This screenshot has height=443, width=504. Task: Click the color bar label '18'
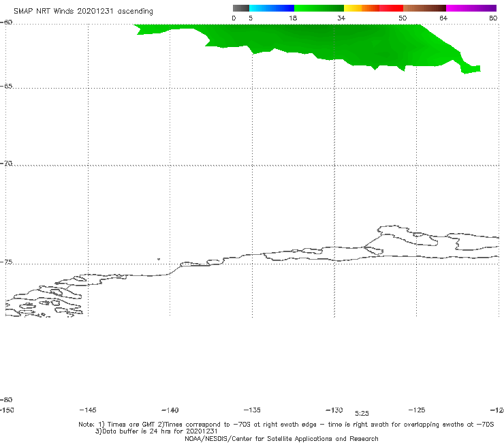[293, 18]
